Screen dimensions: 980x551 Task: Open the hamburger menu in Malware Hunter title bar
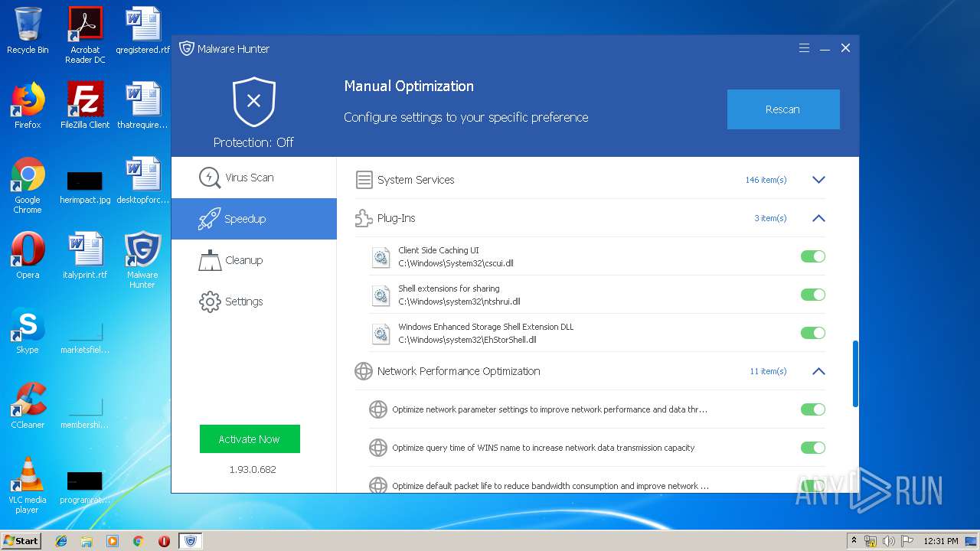[804, 48]
